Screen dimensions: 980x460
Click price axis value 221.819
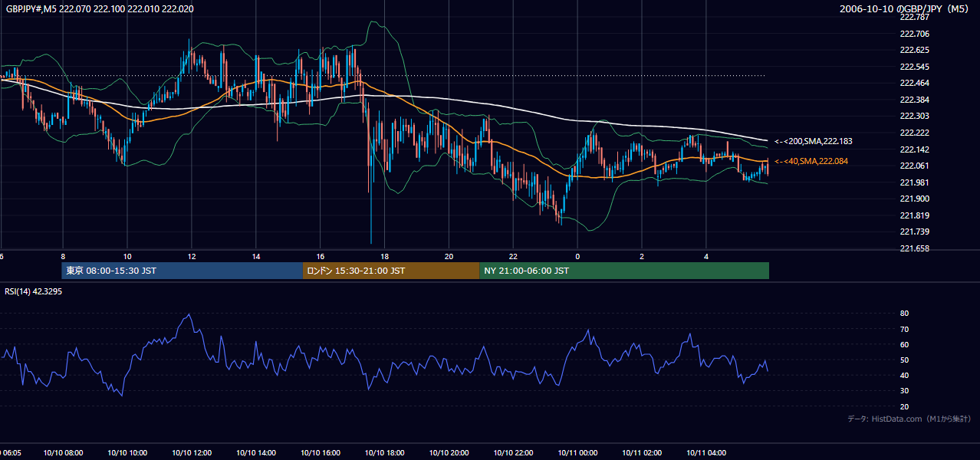click(x=914, y=215)
